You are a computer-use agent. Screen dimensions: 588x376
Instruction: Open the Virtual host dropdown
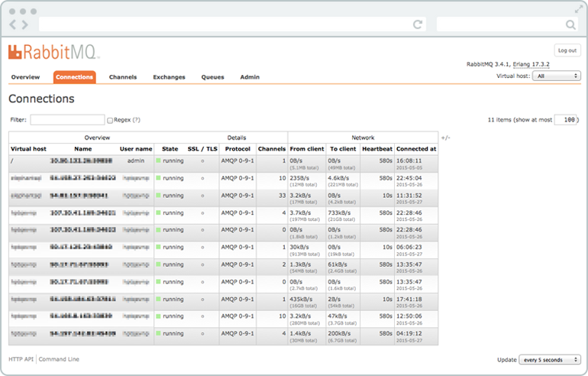point(557,76)
